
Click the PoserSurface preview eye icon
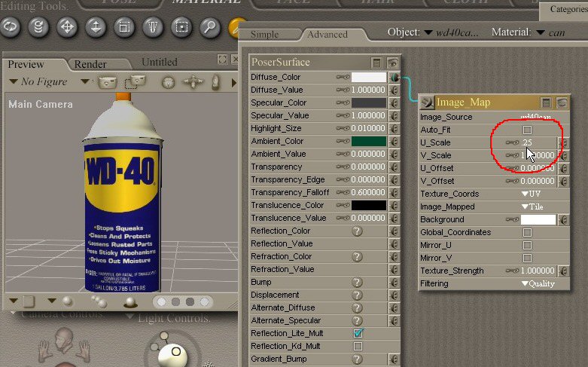click(392, 63)
